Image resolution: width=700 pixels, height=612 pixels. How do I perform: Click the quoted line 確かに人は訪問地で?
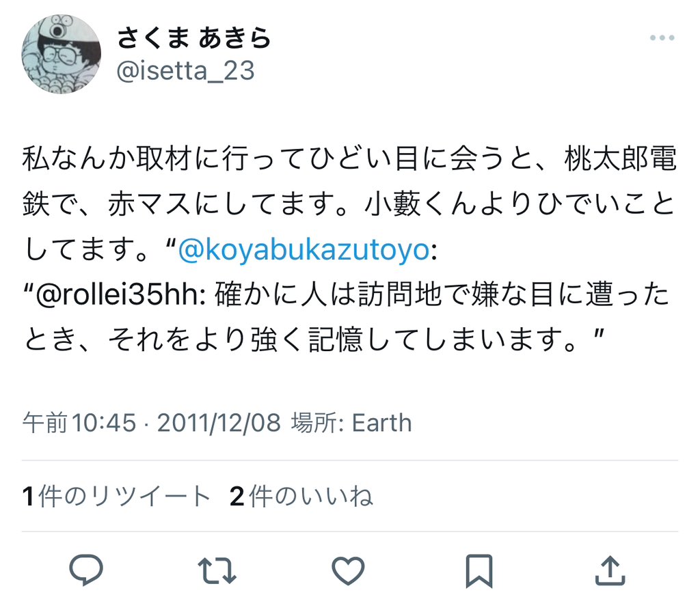(x=442, y=295)
